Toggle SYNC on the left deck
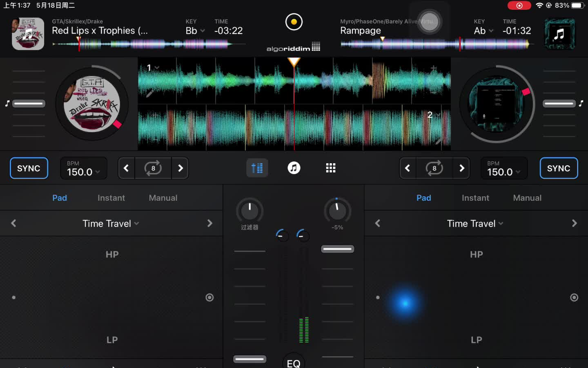This screenshot has width=588, height=368. tap(29, 168)
